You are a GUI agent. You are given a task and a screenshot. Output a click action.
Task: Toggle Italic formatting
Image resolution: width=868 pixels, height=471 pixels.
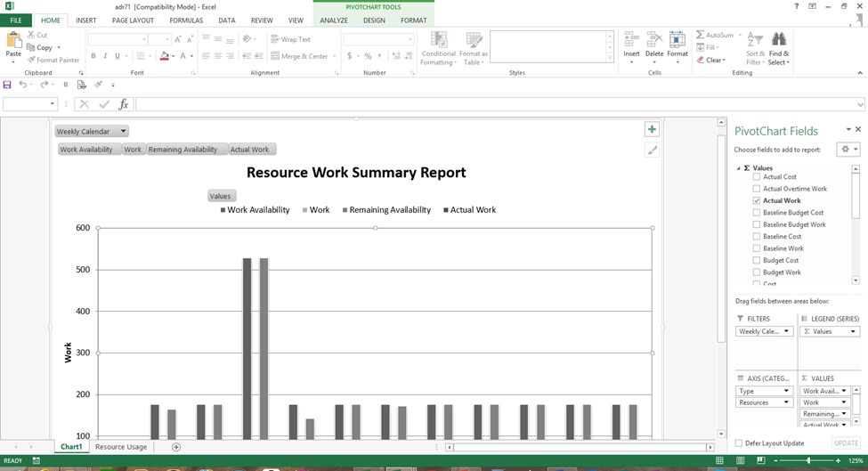(x=105, y=56)
